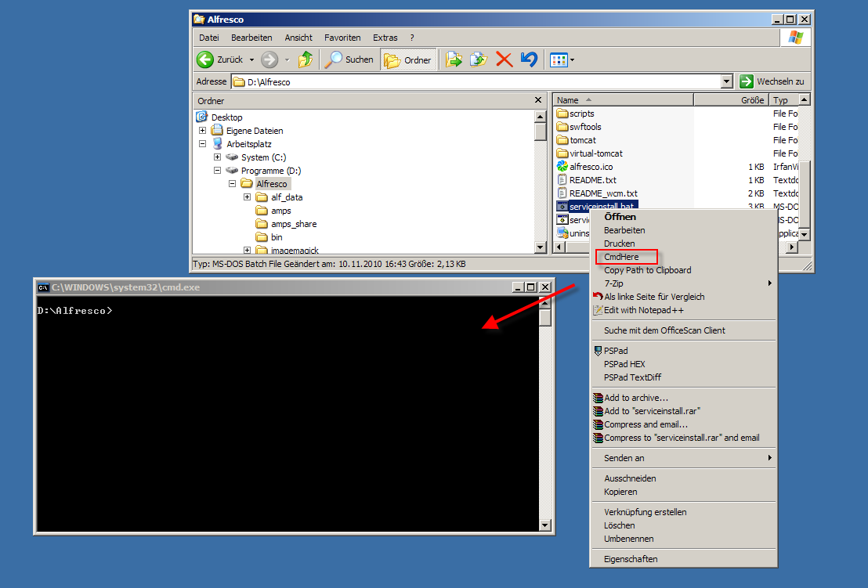Open the Views dropdown arrow
Image resolution: width=868 pixels, height=588 pixels.
(572, 60)
